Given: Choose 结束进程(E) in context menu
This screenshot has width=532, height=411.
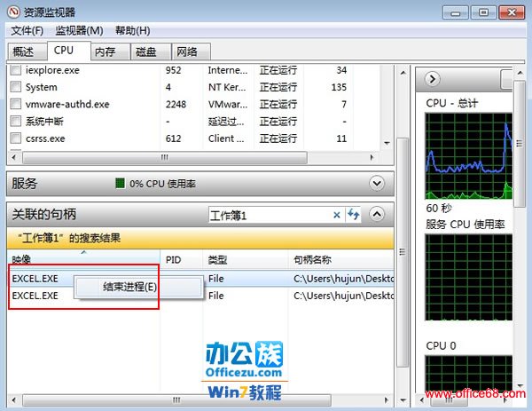Looking at the screenshot, I should [138, 287].
